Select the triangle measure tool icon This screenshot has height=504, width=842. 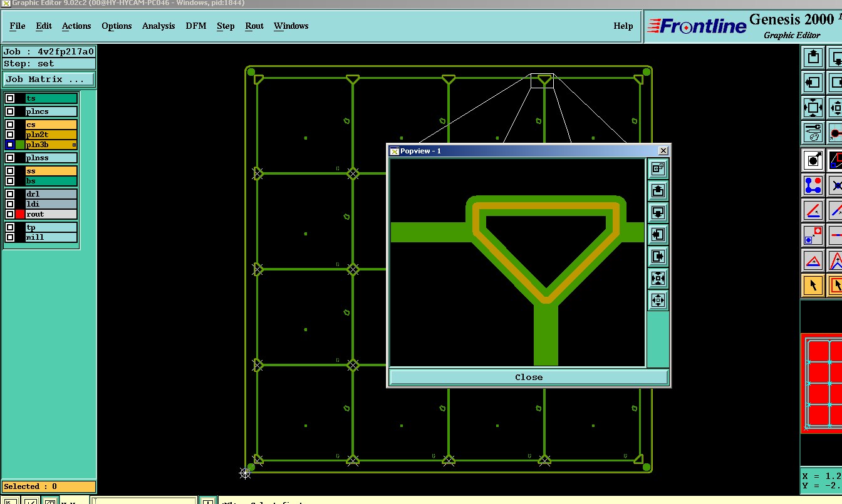click(813, 260)
